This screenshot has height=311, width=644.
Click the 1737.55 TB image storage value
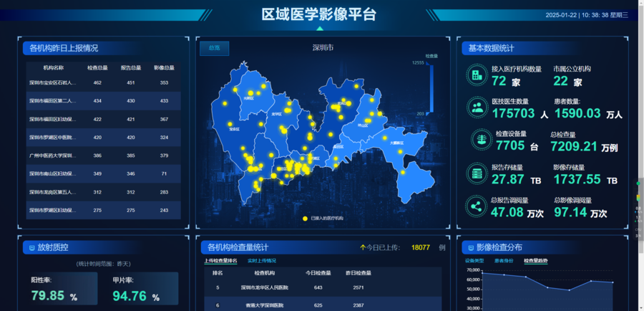pos(585,179)
